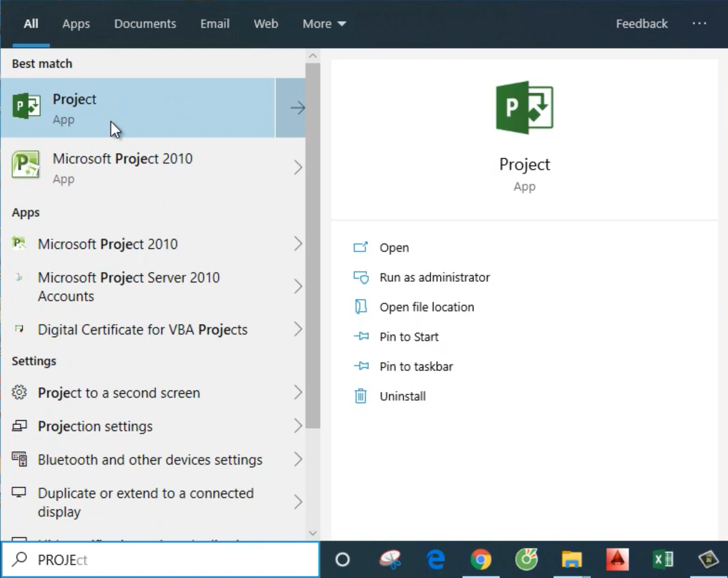This screenshot has height=578, width=728.
Task: Click the Feedback button
Action: (641, 24)
